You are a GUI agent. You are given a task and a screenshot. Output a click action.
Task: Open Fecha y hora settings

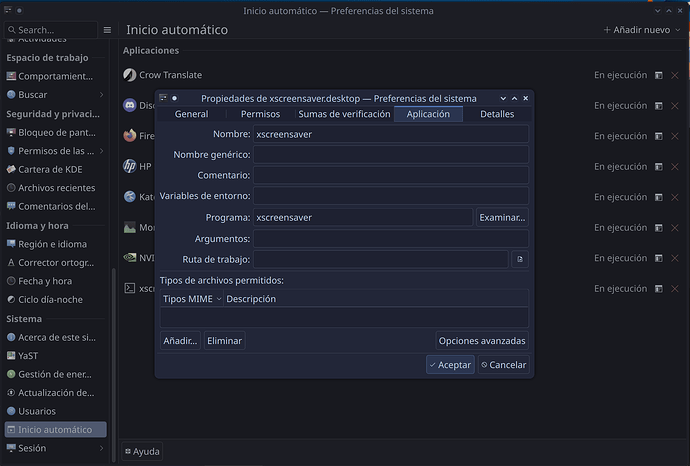[55, 281]
